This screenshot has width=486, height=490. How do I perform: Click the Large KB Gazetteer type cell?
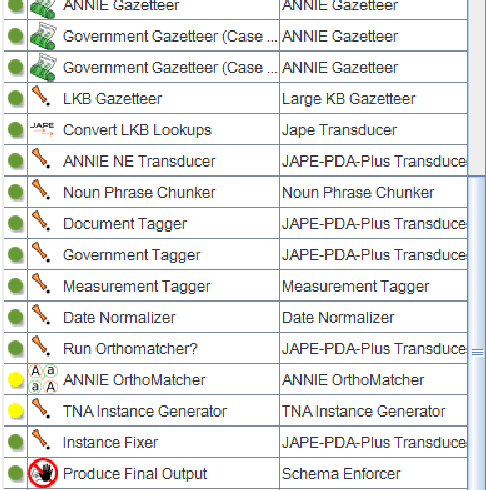[373, 98]
